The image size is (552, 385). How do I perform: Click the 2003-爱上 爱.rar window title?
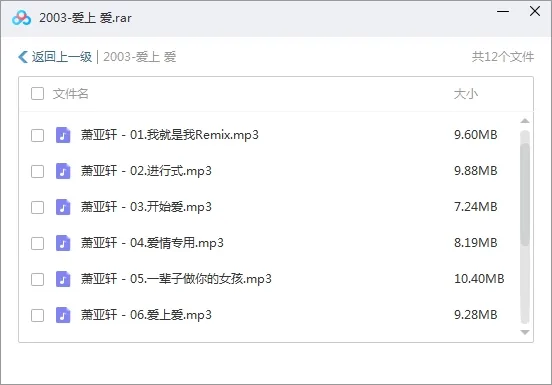click(85, 18)
